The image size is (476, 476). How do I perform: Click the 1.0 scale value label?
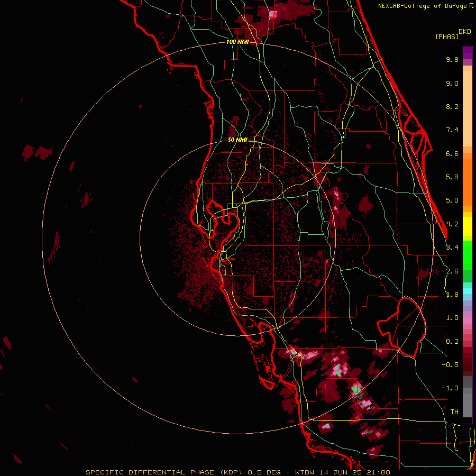[x=452, y=318]
